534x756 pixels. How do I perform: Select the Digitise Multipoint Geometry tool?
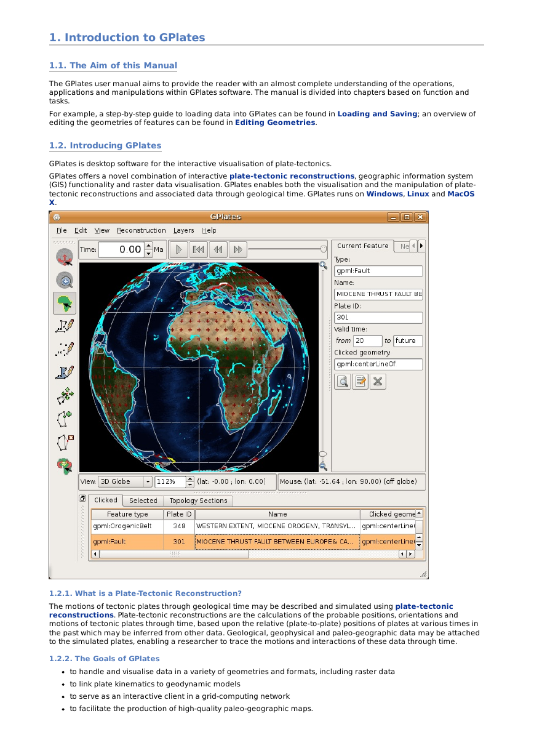point(65,350)
